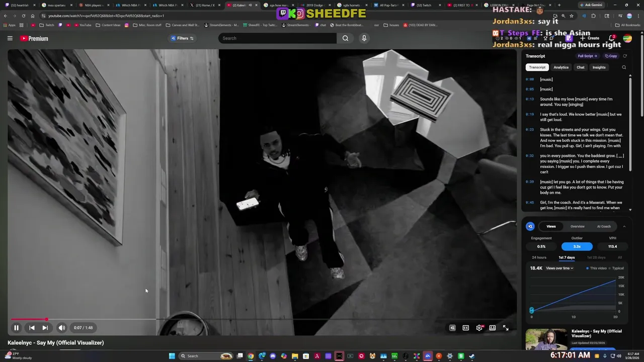Jump to transcript timestamp 0:23
Viewport: 644px width, 362px height.
pyautogui.click(x=530, y=130)
